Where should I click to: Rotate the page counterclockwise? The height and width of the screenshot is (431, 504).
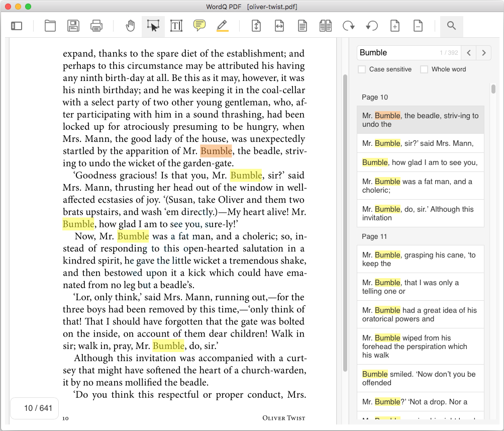(x=372, y=26)
